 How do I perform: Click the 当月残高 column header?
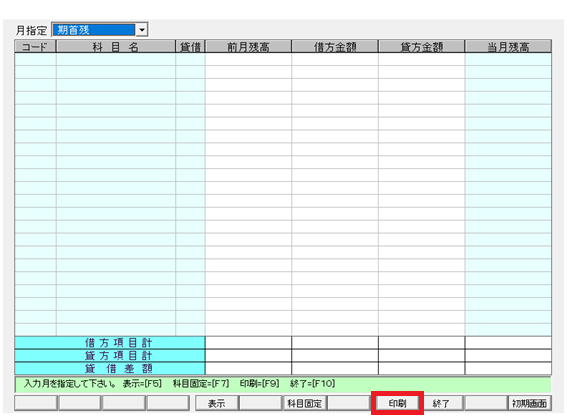[x=508, y=47]
